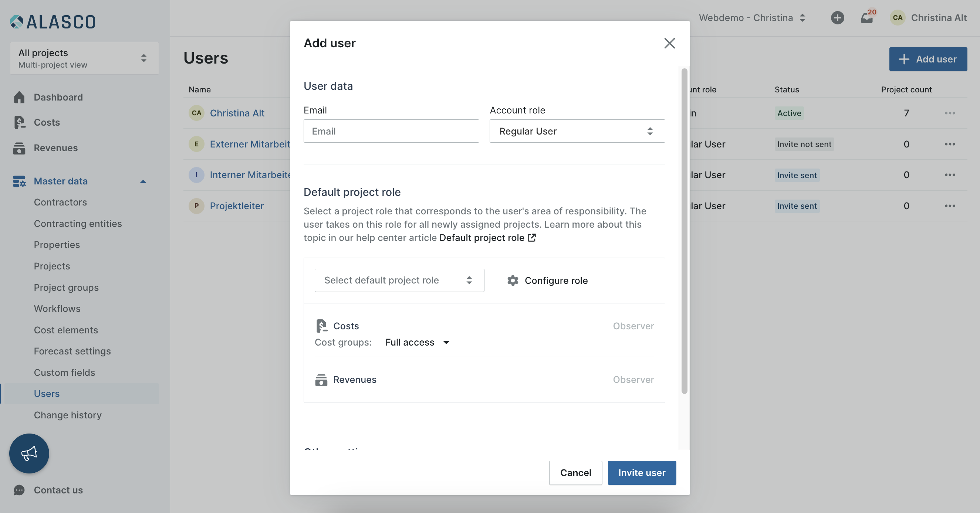
Task: Click the Status column header
Action: point(787,90)
